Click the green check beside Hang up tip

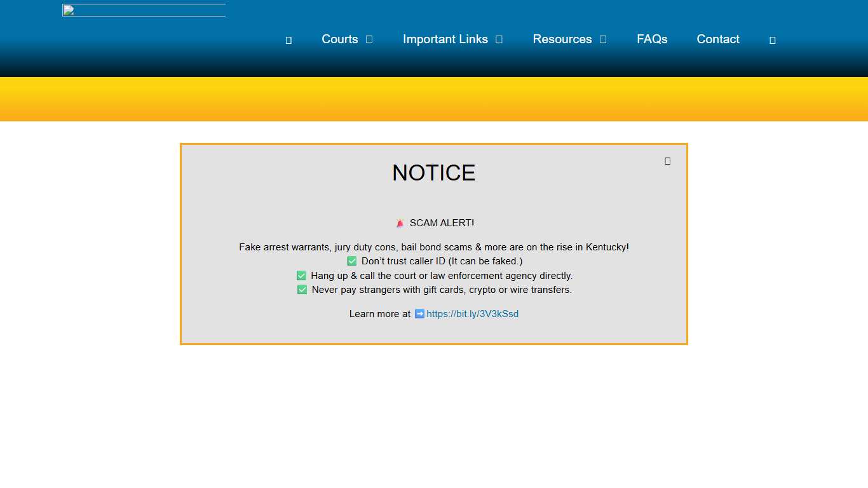coord(302,276)
